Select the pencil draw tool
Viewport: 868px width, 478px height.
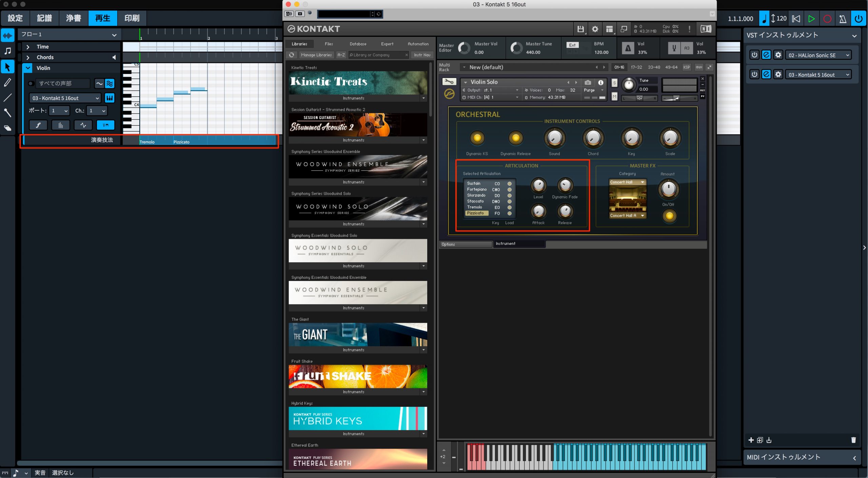click(x=7, y=82)
